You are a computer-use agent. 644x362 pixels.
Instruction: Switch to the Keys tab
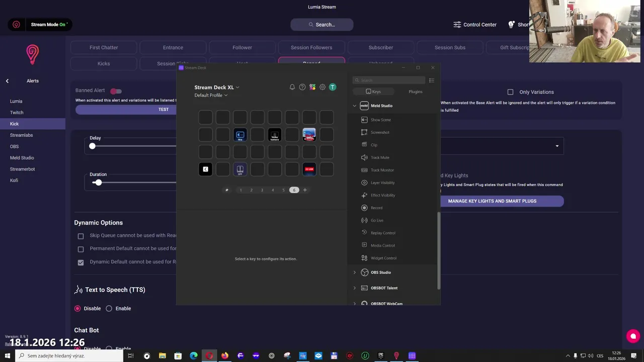(373, 92)
